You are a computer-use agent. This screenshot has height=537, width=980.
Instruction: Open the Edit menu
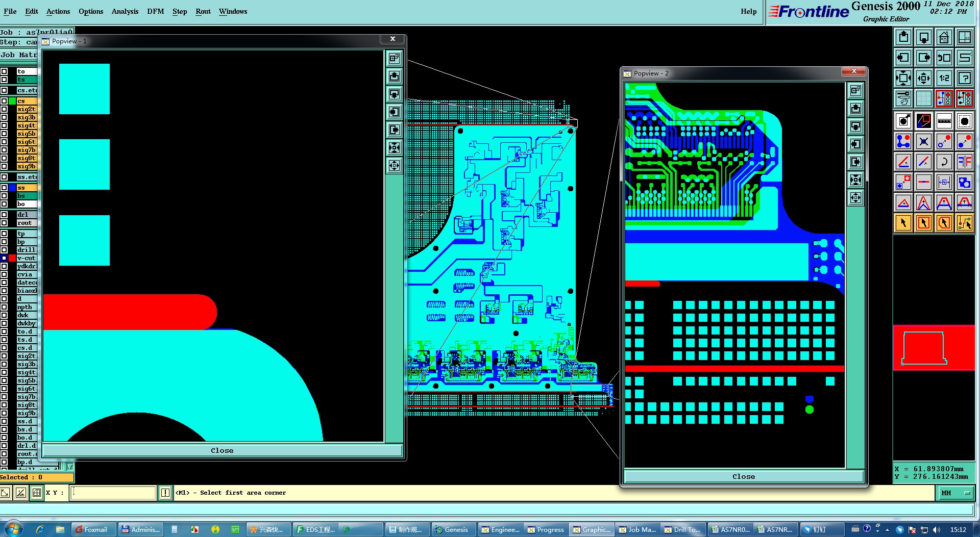tap(32, 11)
